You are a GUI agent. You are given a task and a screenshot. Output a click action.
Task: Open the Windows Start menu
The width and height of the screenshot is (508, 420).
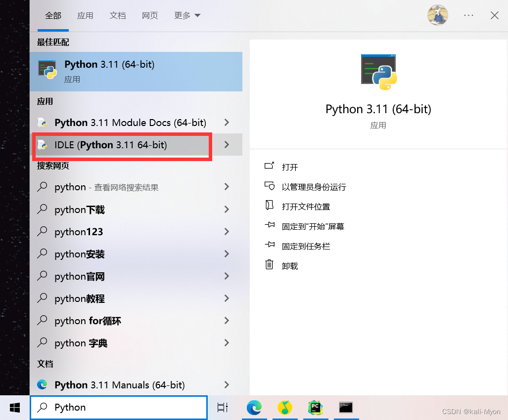click(x=15, y=408)
